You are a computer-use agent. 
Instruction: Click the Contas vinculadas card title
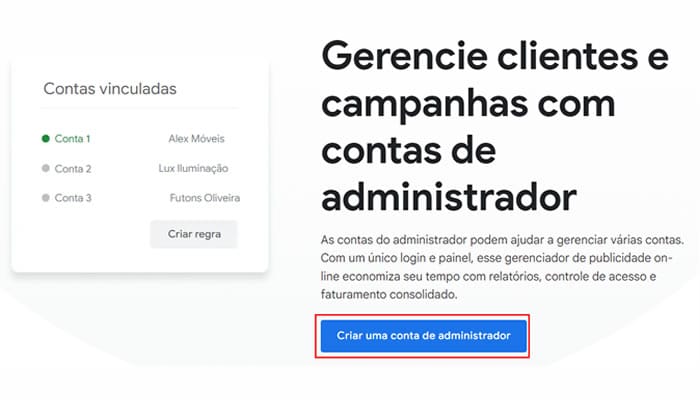click(110, 89)
